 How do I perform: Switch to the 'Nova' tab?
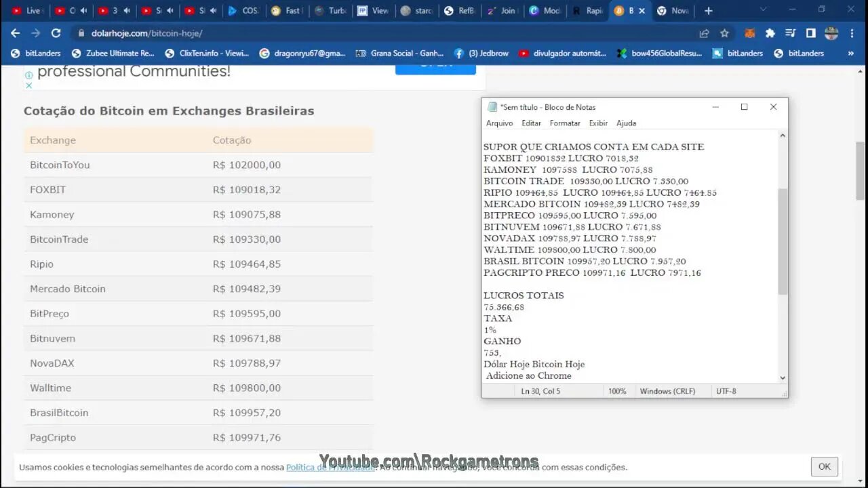(673, 11)
